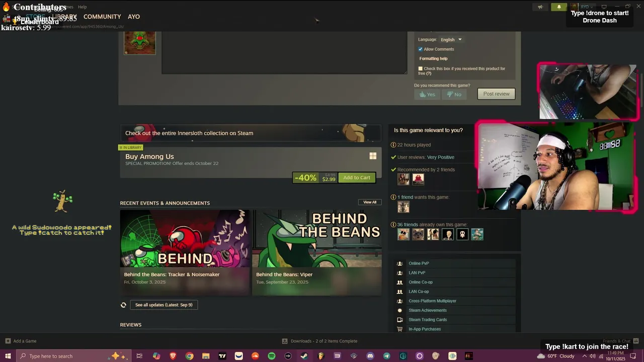Open the Windows Start menu

[8, 356]
